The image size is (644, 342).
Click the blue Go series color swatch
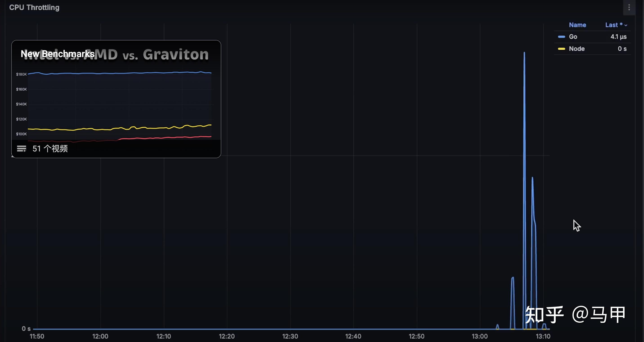pyautogui.click(x=561, y=37)
